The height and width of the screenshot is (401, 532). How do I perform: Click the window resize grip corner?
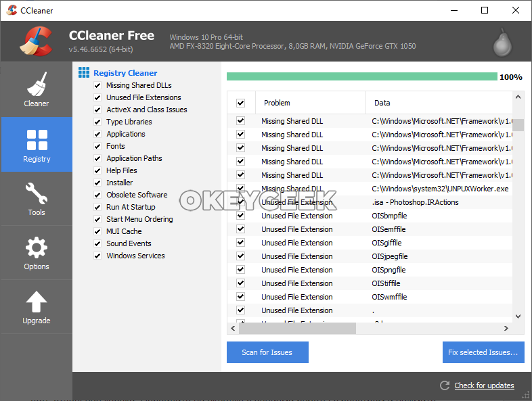[x=525, y=395]
